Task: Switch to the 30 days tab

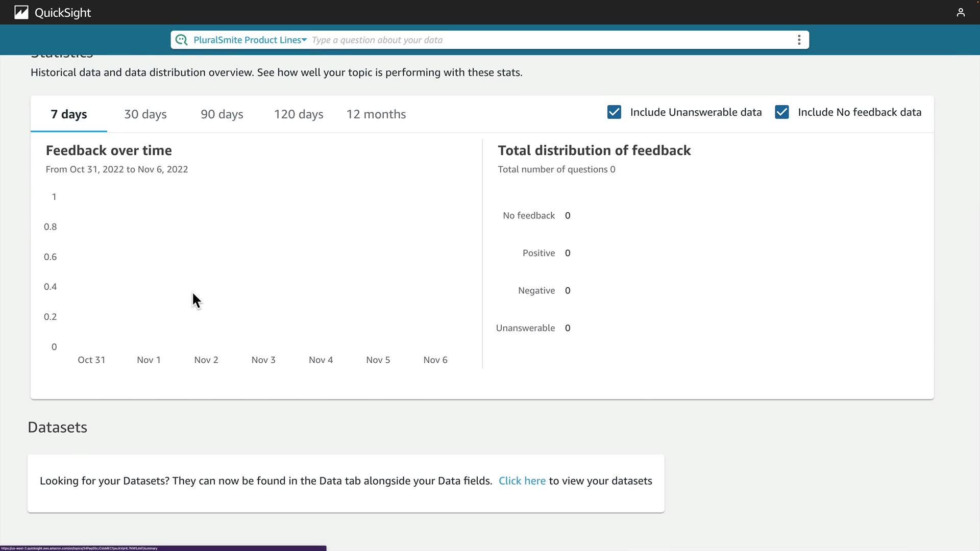Action: [145, 114]
